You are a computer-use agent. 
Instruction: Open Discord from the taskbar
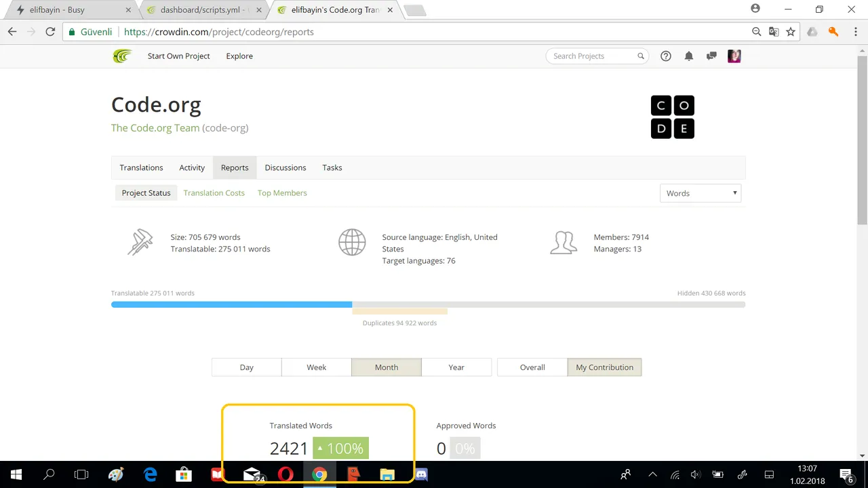click(x=421, y=474)
